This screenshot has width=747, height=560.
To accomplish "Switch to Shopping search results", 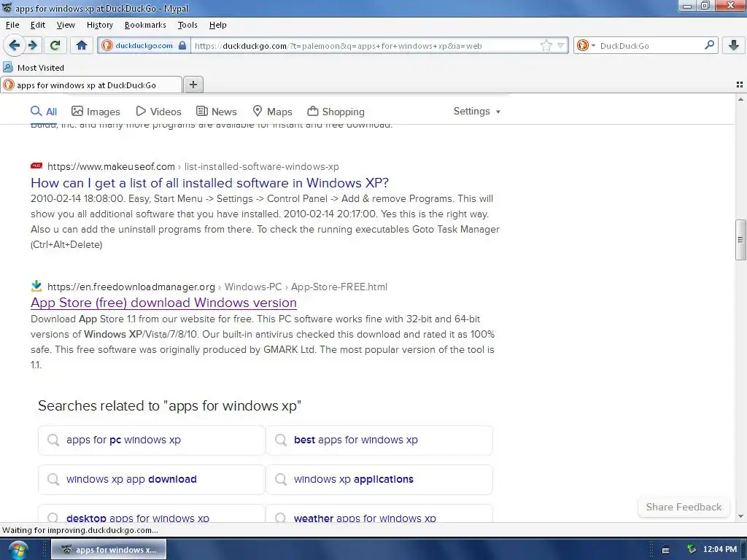I will pos(336,112).
